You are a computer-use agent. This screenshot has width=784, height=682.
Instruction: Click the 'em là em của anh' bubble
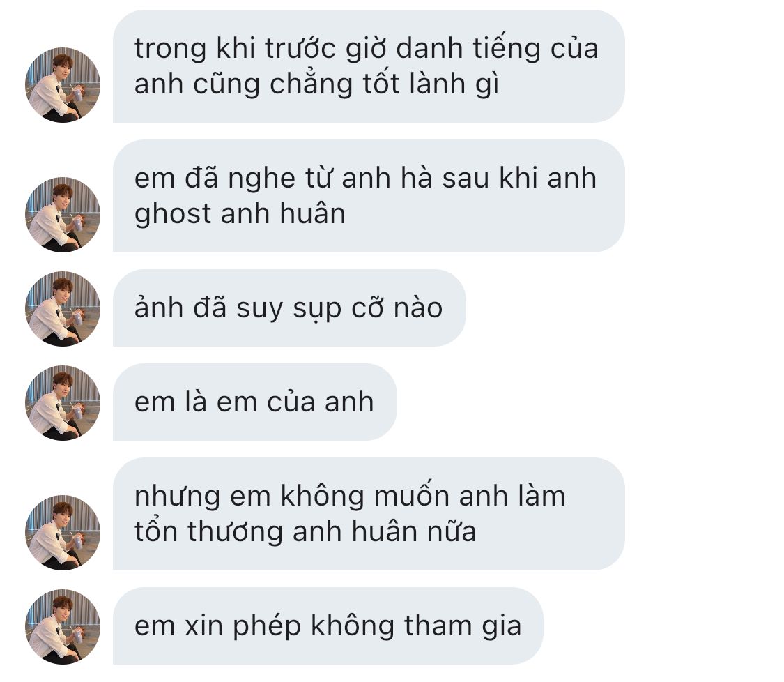(x=255, y=402)
